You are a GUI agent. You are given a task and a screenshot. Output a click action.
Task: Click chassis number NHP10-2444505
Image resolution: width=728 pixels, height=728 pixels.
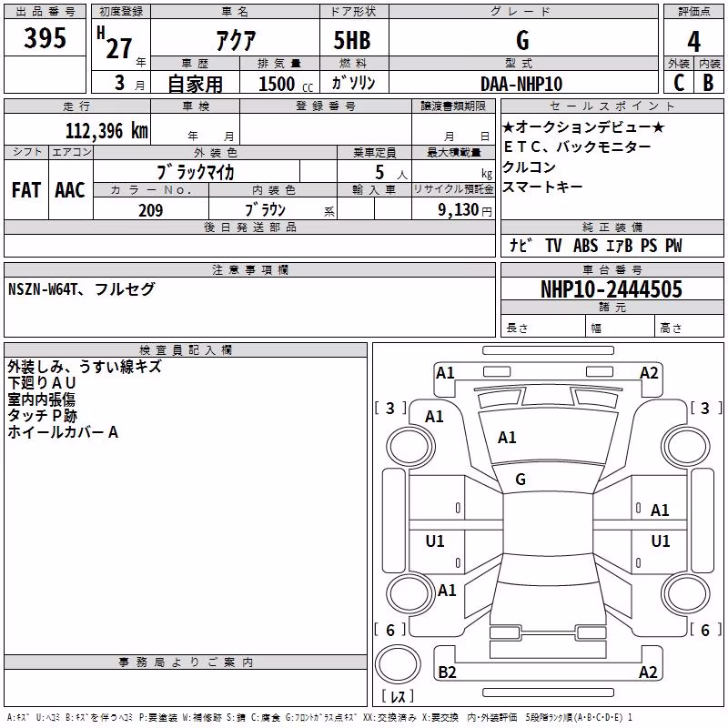tap(612, 288)
